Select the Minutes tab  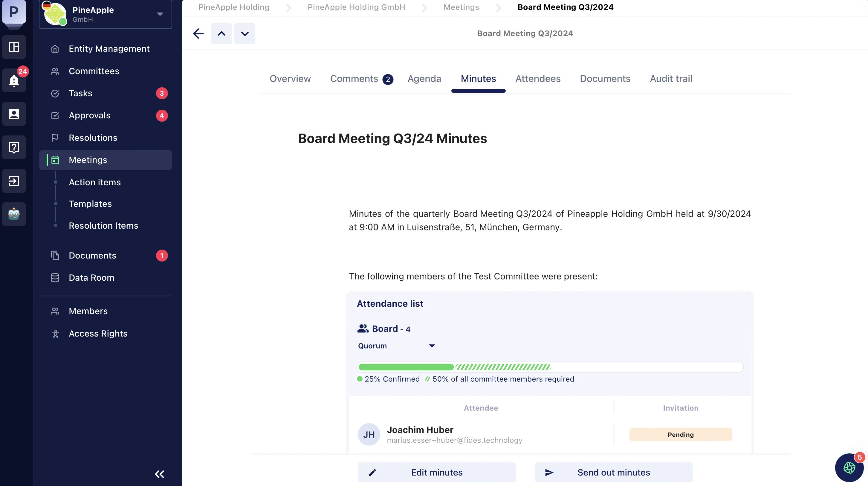478,79
